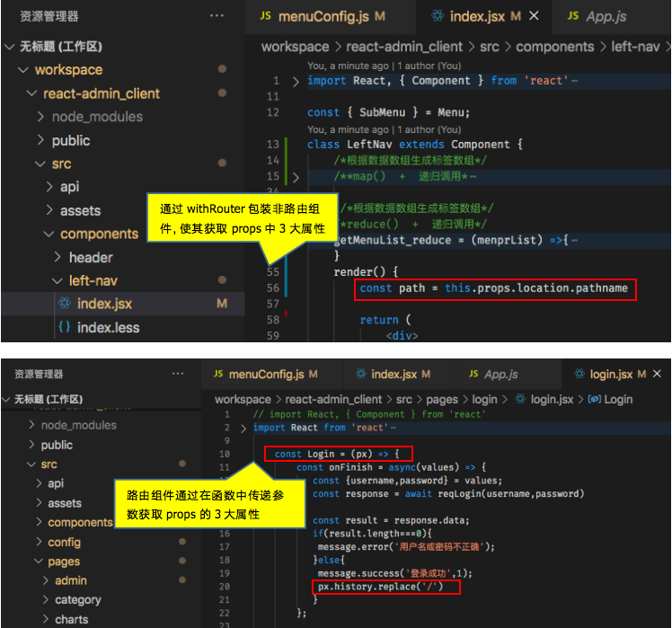Expand components folder in bottom explorer
This screenshot has height=628, width=672.
click(39, 522)
